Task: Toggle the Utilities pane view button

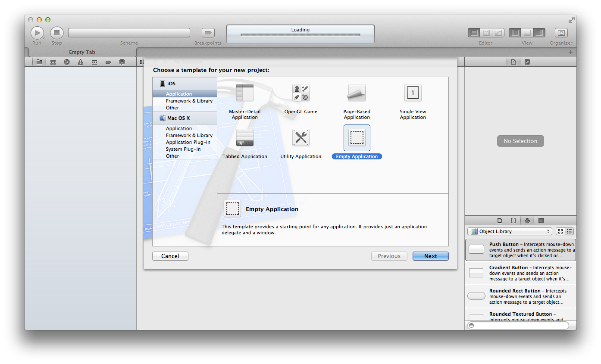Action: (x=539, y=33)
